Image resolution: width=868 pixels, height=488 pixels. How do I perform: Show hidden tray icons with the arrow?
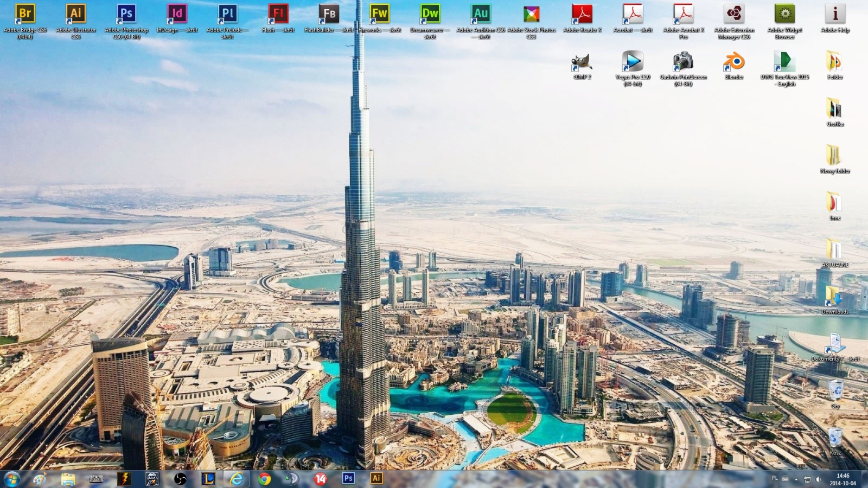(796, 479)
